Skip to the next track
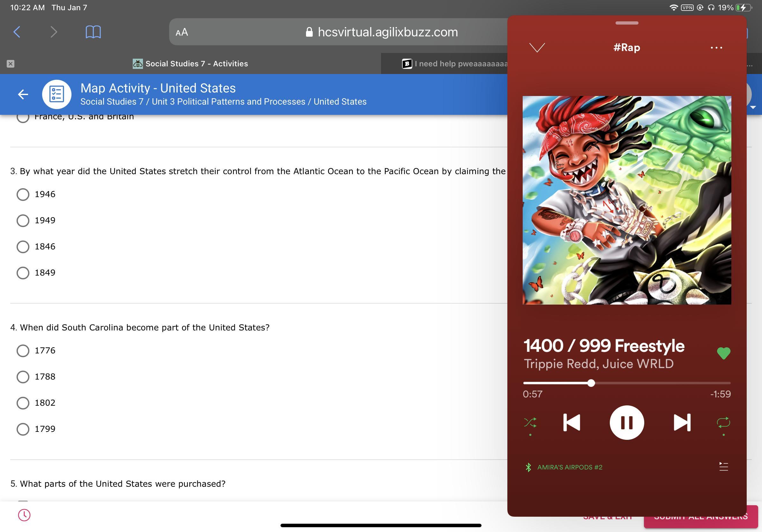The height and width of the screenshot is (532, 762). click(682, 422)
